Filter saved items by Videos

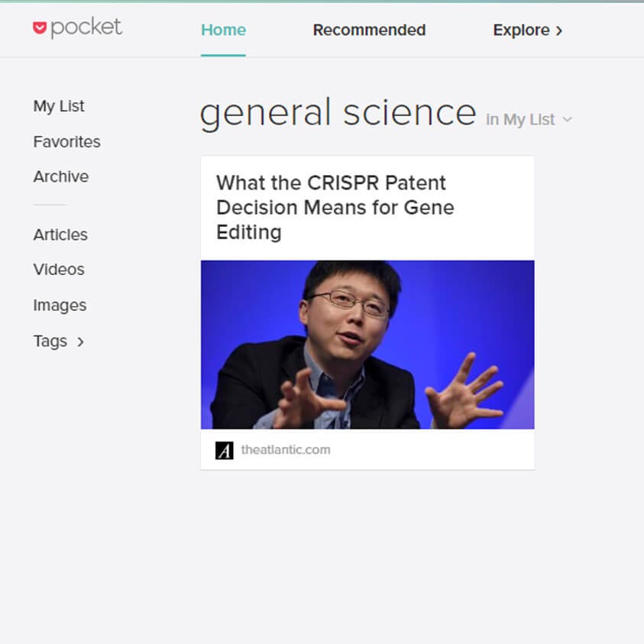tap(59, 270)
